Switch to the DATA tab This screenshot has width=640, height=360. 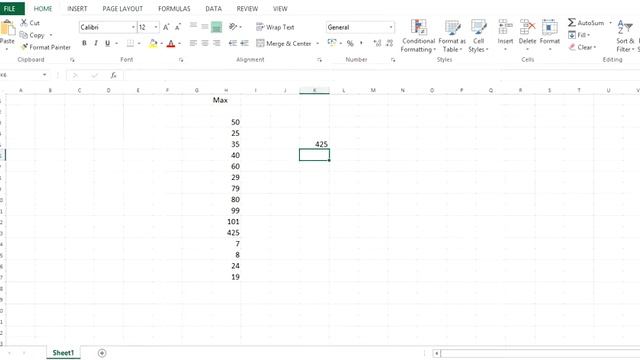[x=213, y=9]
